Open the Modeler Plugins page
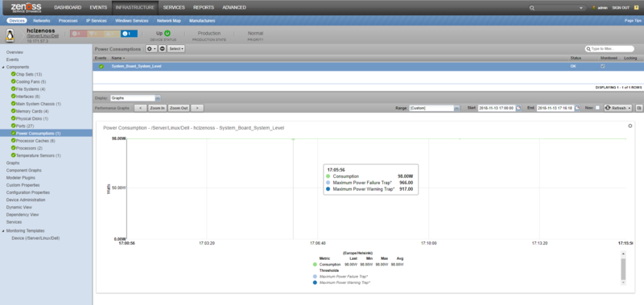The width and height of the screenshot is (644, 305). coord(21,178)
